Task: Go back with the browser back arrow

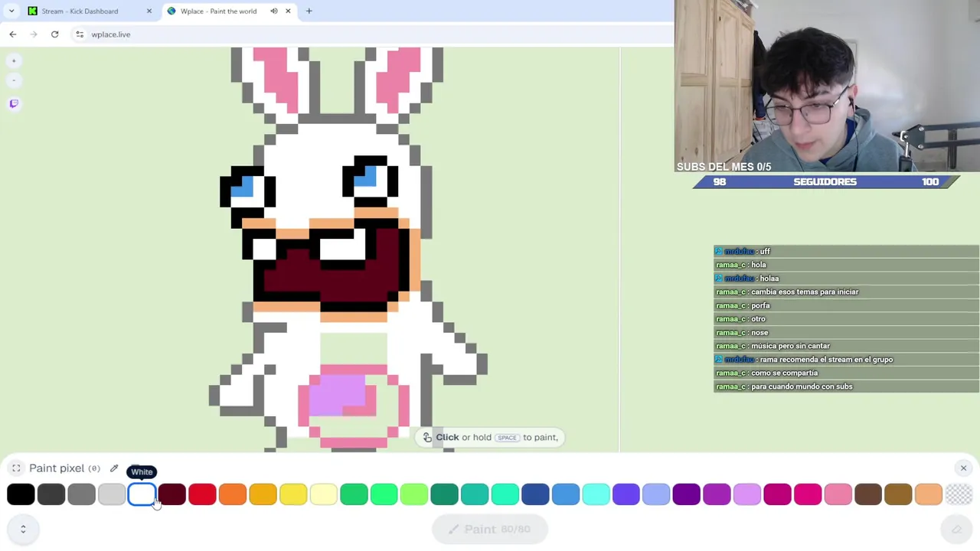Action: 13,34
